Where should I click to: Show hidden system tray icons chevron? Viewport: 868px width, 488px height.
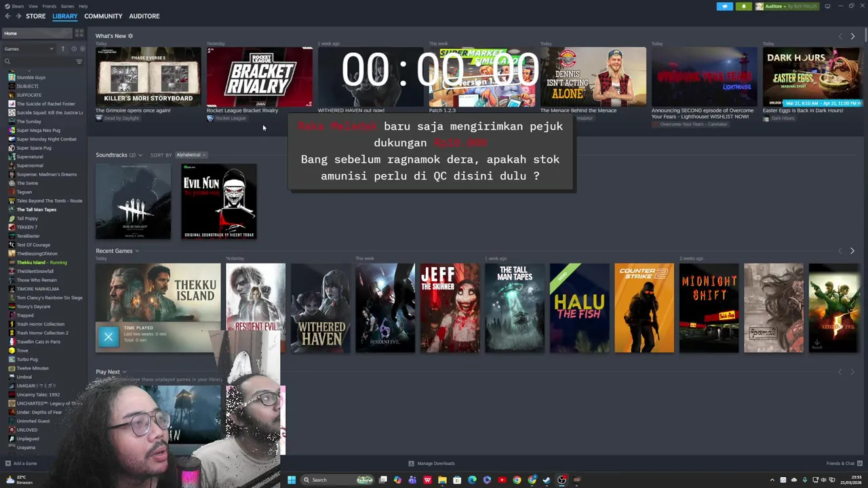pos(772,480)
